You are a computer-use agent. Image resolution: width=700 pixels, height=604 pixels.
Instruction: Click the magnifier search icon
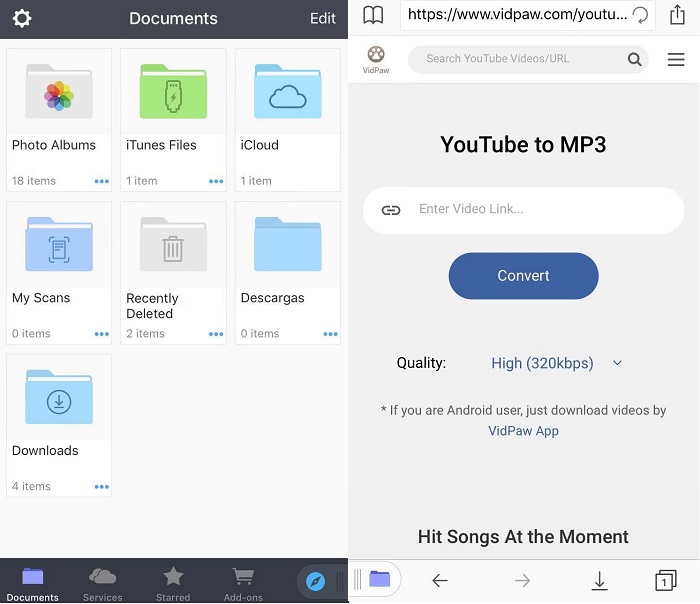click(634, 59)
